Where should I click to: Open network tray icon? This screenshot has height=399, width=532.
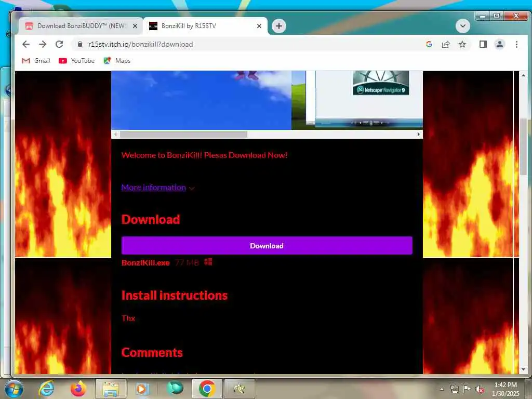point(454,389)
